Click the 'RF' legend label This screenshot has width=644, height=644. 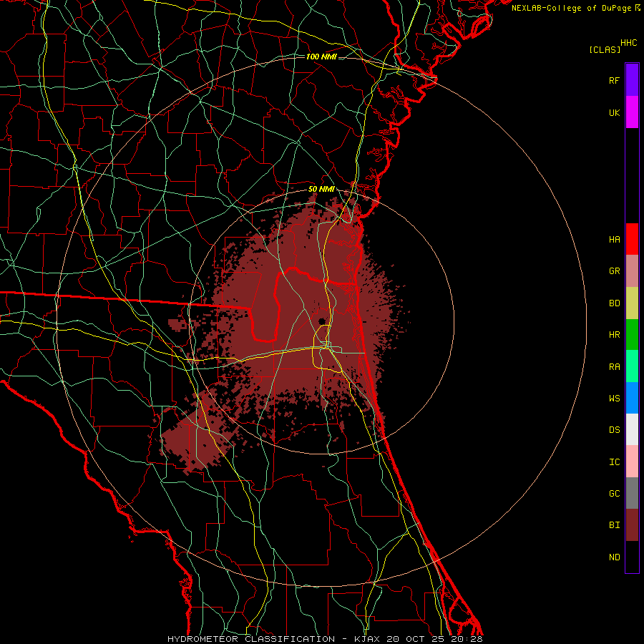[614, 80]
